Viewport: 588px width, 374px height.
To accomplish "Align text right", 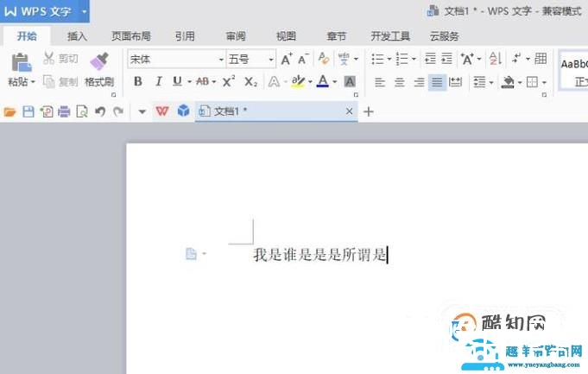I will (419, 82).
